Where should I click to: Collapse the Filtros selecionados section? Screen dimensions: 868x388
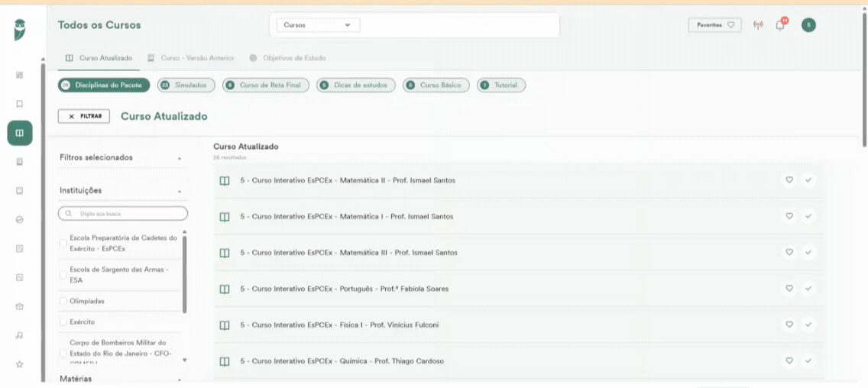point(180,158)
